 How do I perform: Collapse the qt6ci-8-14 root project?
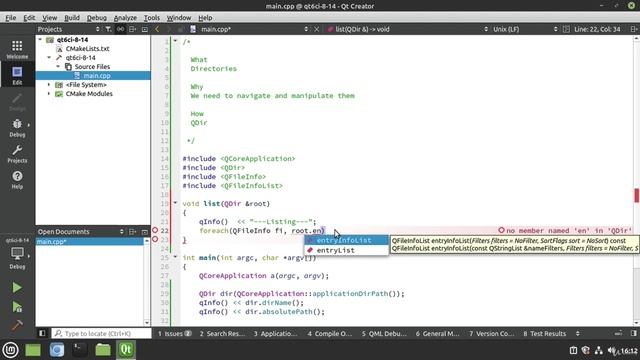coord(40,40)
